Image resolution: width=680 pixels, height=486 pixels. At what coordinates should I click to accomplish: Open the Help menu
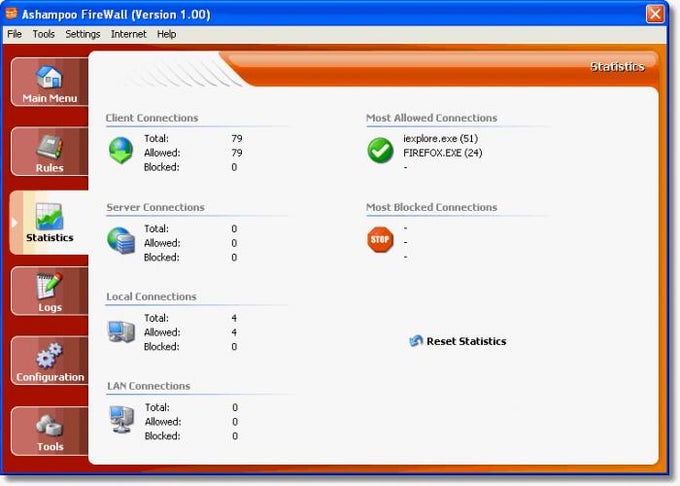pyautogui.click(x=166, y=34)
